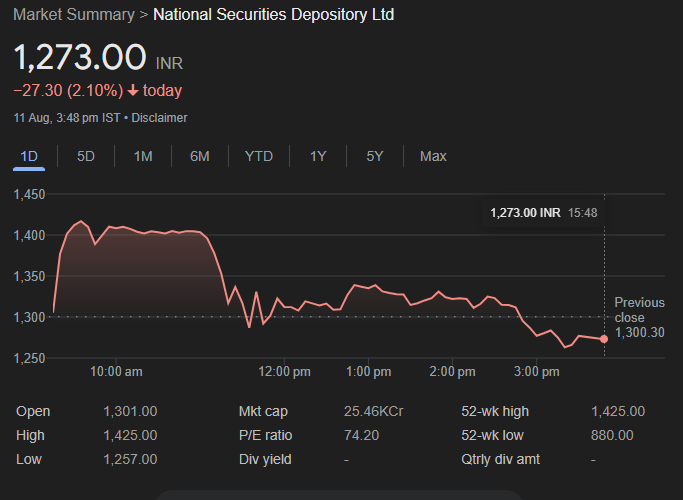Show the 6M price history
Screen dimensions: 683x500
(199, 156)
